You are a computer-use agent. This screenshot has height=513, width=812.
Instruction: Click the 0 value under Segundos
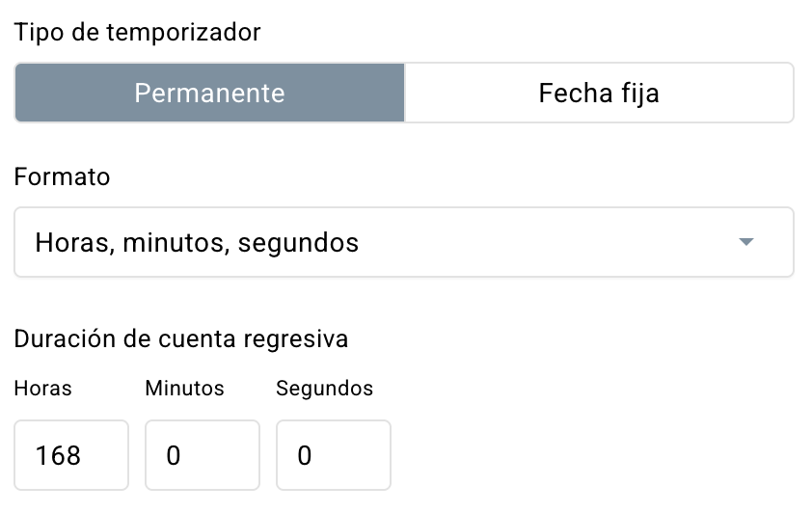[305, 455]
